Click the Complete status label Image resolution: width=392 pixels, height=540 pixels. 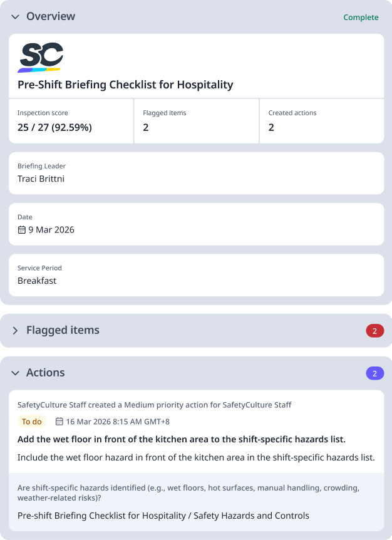click(x=361, y=18)
